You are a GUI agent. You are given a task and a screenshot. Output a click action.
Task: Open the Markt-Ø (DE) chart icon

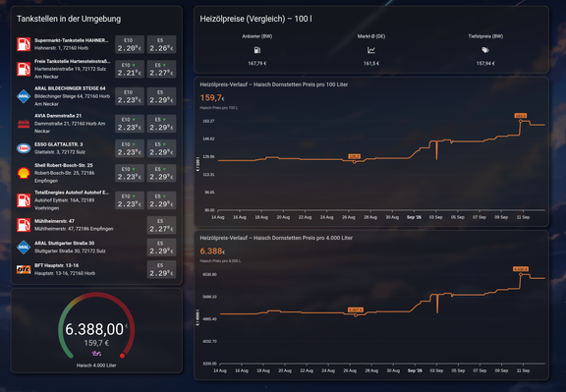371,50
